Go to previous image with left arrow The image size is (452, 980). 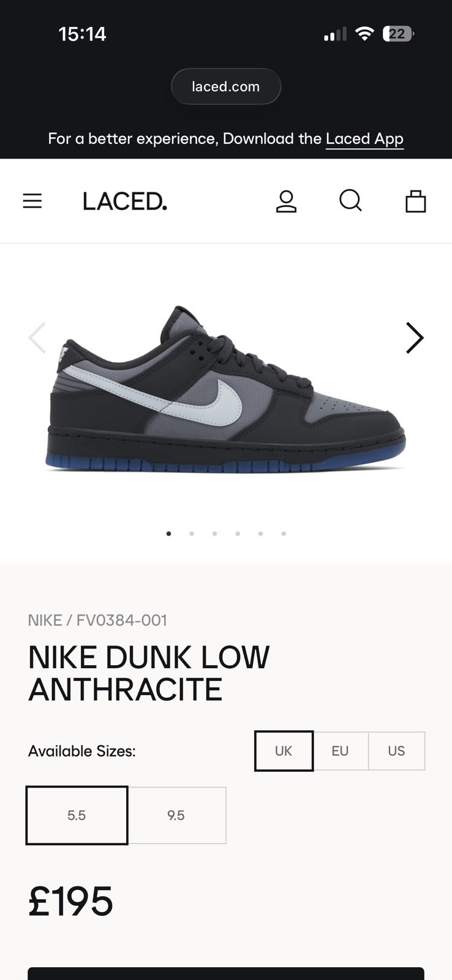[37, 338]
